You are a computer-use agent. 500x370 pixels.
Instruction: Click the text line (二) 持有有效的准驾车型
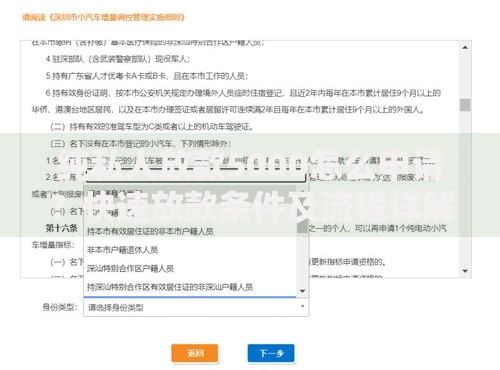click(152, 127)
